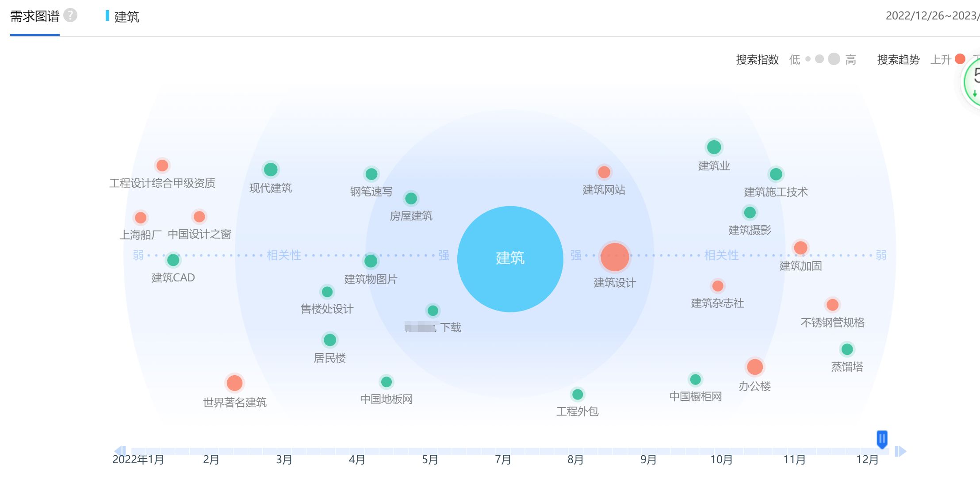Click the 建筑业 green bubble

pos(714,147)
